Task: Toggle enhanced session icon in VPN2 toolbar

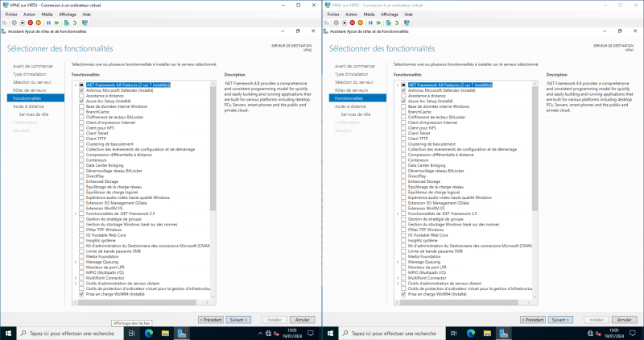Action: 85,23
